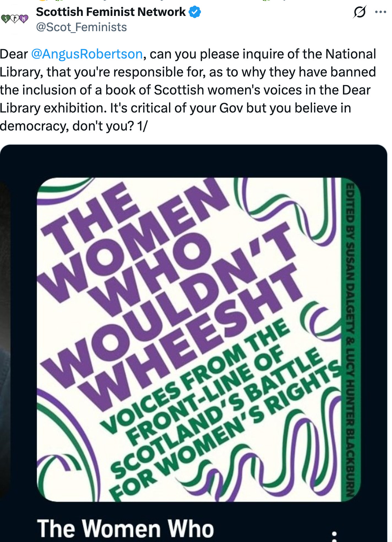The image size is (392, 542).
Task: Click the '1/' thread marker in the tweet
Action: pos(142,126)
